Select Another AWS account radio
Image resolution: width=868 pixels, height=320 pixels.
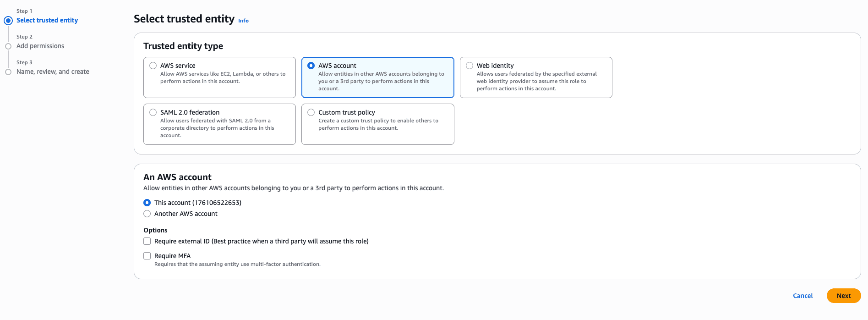click(147, 214)
